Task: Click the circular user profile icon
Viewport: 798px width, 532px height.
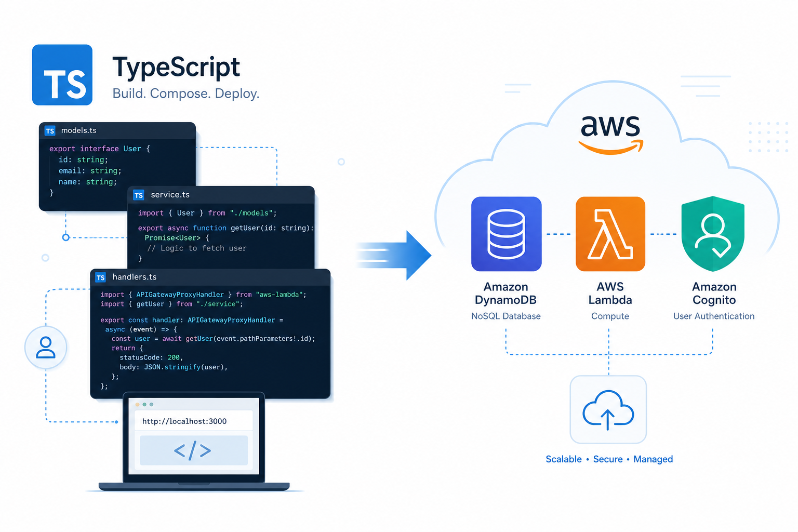Action: (46, 348)
